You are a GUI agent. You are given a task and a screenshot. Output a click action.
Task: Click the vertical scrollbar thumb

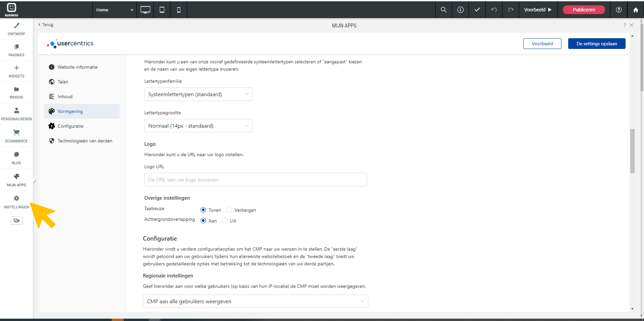[x=632, y=151]
